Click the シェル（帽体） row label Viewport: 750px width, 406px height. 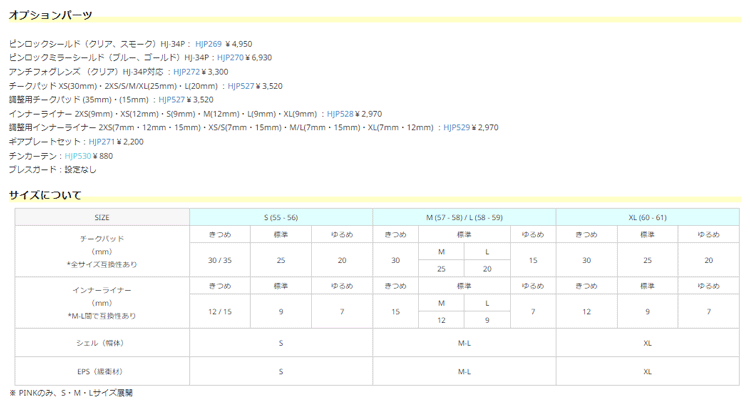pos(102,343)
